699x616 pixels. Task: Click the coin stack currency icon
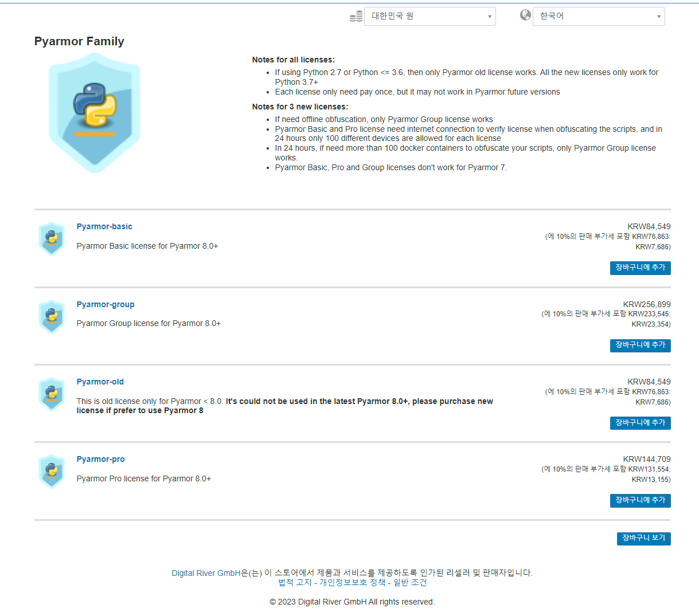[x=356, y=16]
